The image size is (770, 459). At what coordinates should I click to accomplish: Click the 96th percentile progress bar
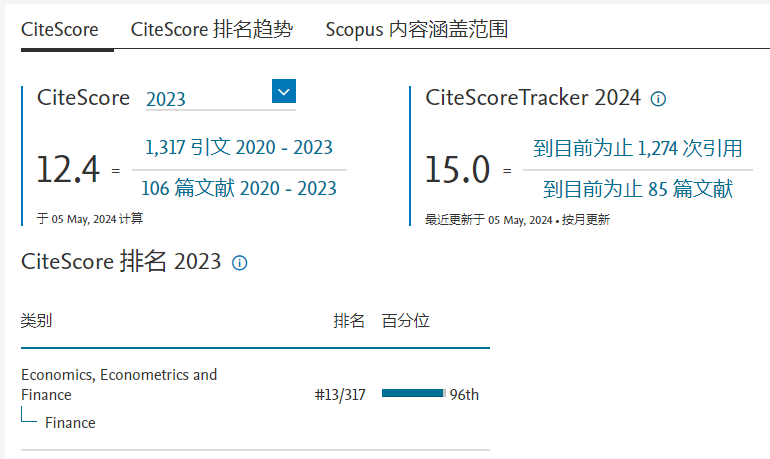click(x=413, y=394)
